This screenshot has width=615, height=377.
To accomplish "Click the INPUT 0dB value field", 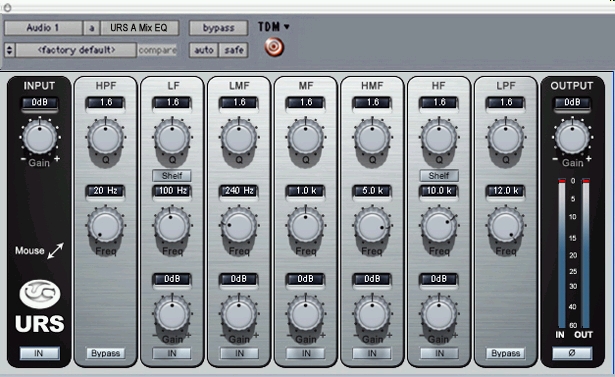I will pos(40,103).
